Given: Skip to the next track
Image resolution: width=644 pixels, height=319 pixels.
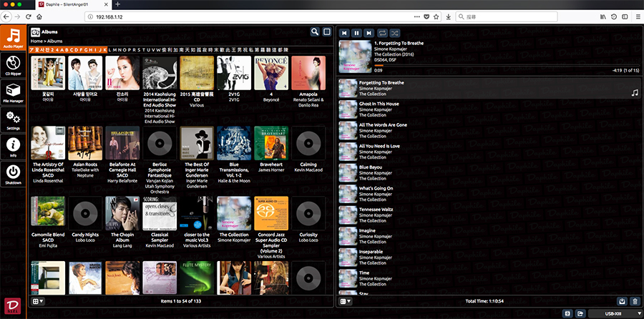Looking at the screenshot, I should [x=369, y=32].
